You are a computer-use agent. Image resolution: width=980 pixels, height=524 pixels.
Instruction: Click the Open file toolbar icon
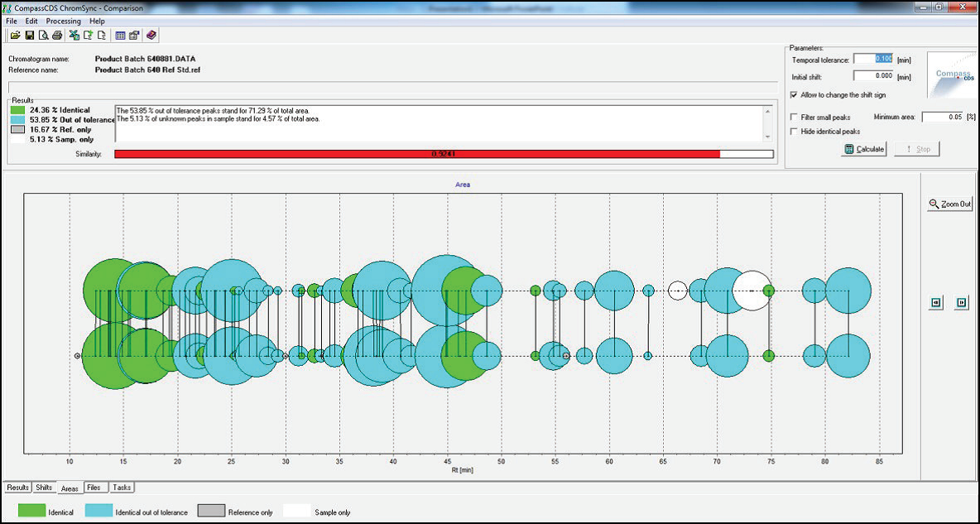[15, 36]
